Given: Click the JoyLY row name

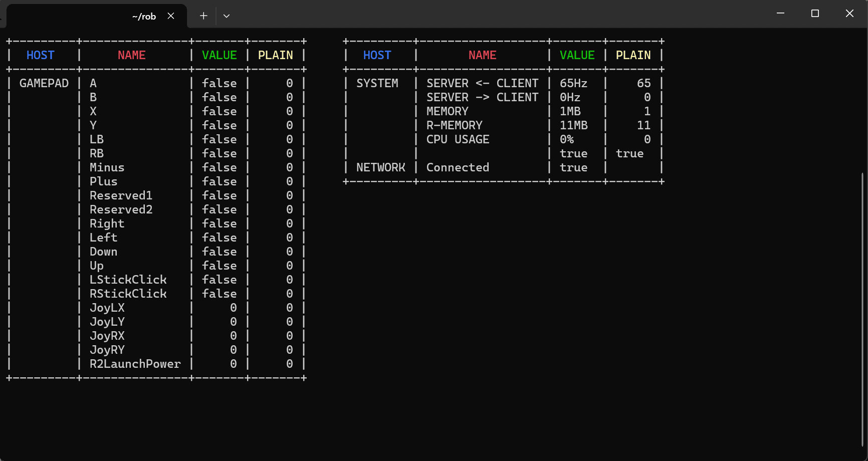Looking at the screenshot, I should point(107,322).
